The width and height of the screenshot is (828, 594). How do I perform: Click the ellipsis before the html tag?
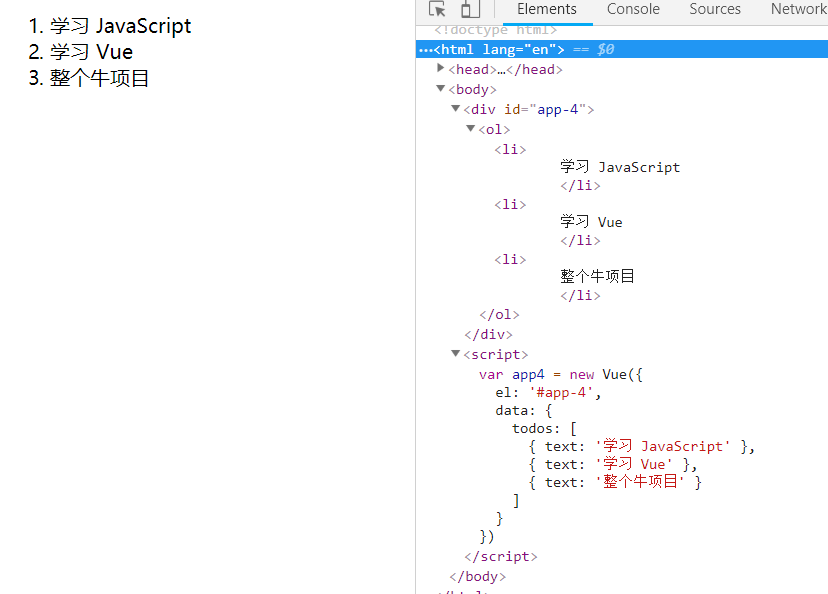425,50
